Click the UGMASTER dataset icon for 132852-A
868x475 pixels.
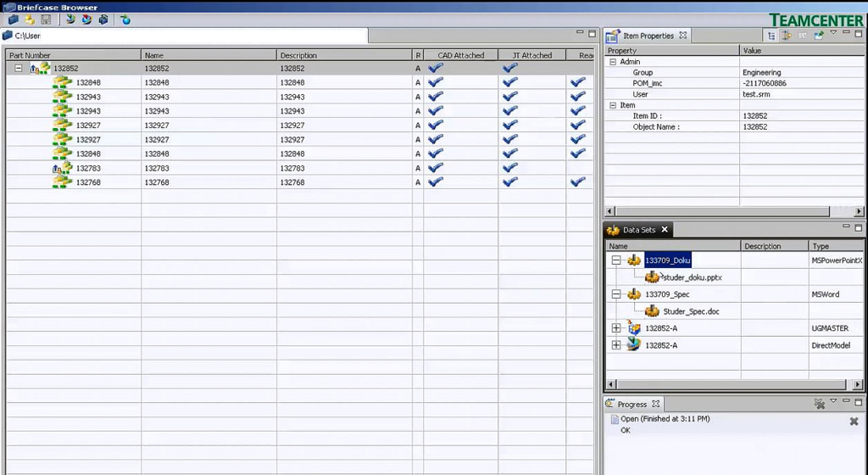[634, 327]
